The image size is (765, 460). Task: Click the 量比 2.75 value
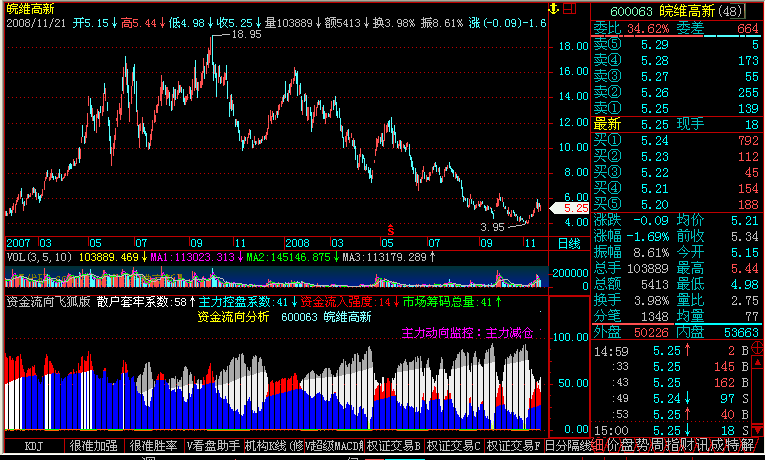tap(745, 301)
